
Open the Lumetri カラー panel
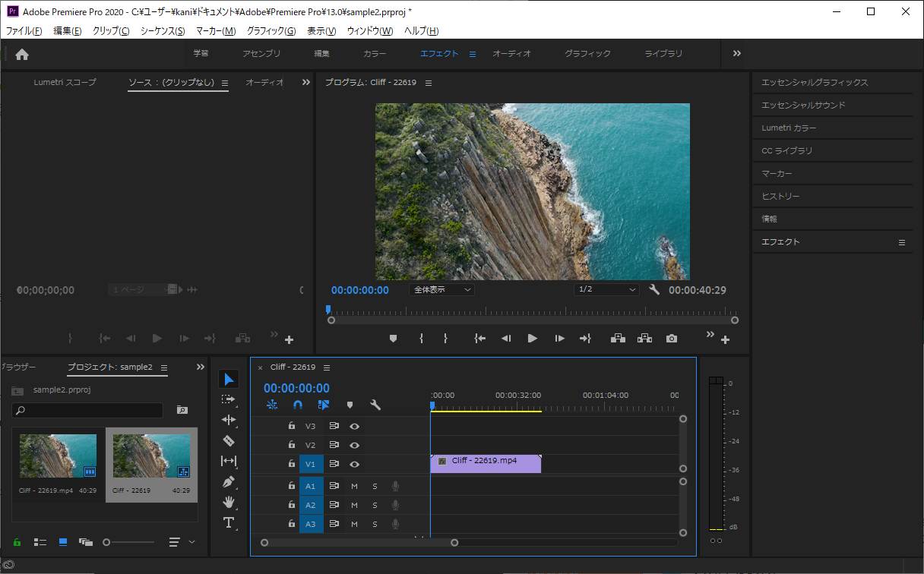(x=789, y=128)
